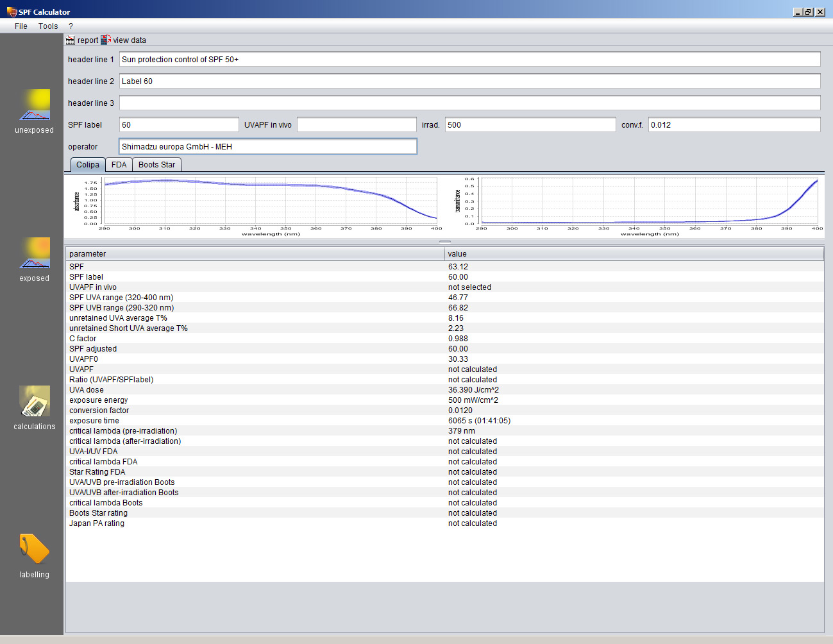
Task: Select the Ratio (UVAPF/SPFlabel) row
Action: pos(444,380)
